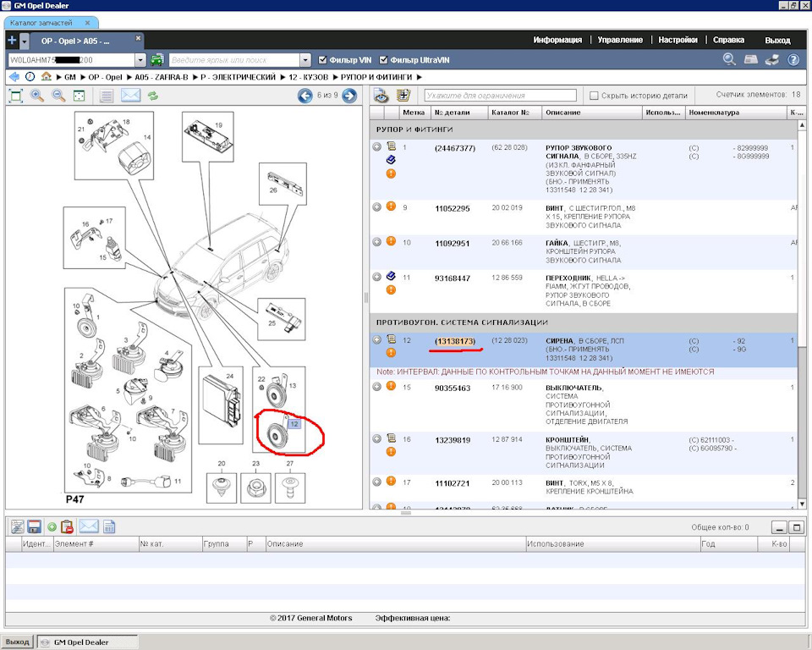The width and height of the screenshot is (812, 650).
Task: Zoom out on the illustration
Action: (58, 96)
